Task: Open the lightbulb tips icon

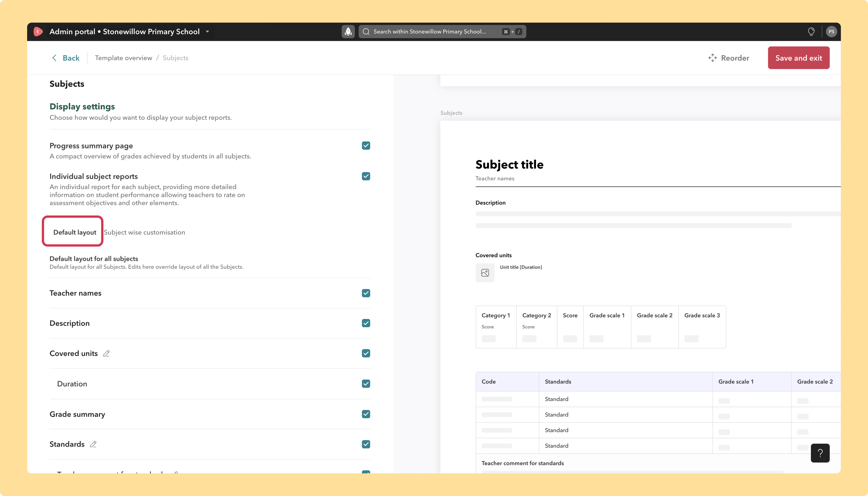Action: [x=811, y=32]
